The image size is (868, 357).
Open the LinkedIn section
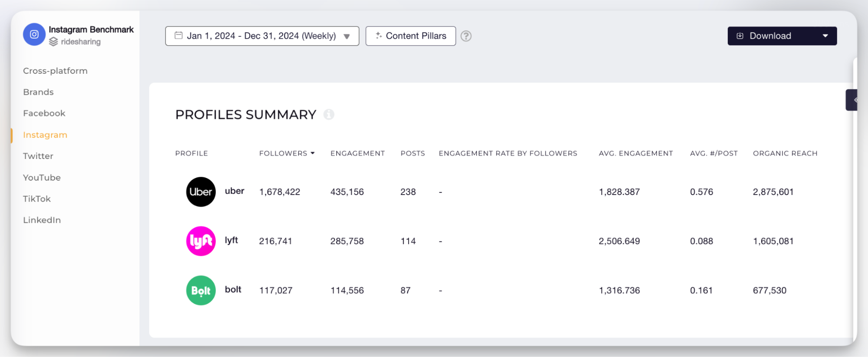coord(42,220)
